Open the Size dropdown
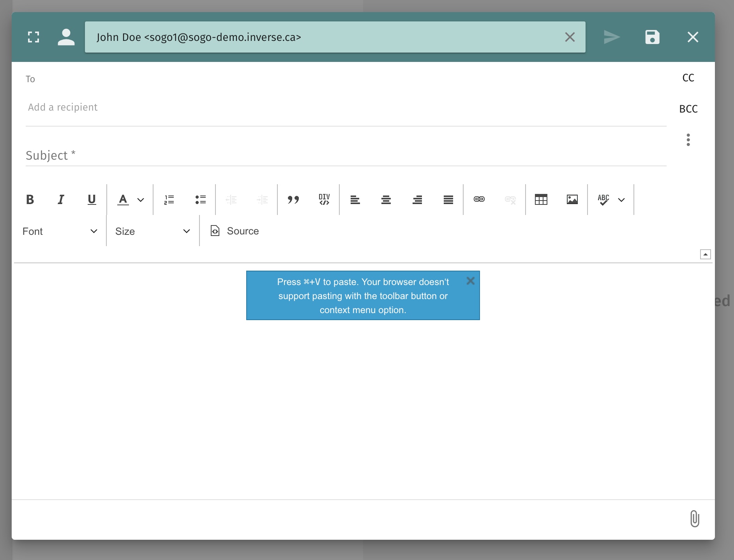Viewport: 734px width, 560px height. coord(152,231)
